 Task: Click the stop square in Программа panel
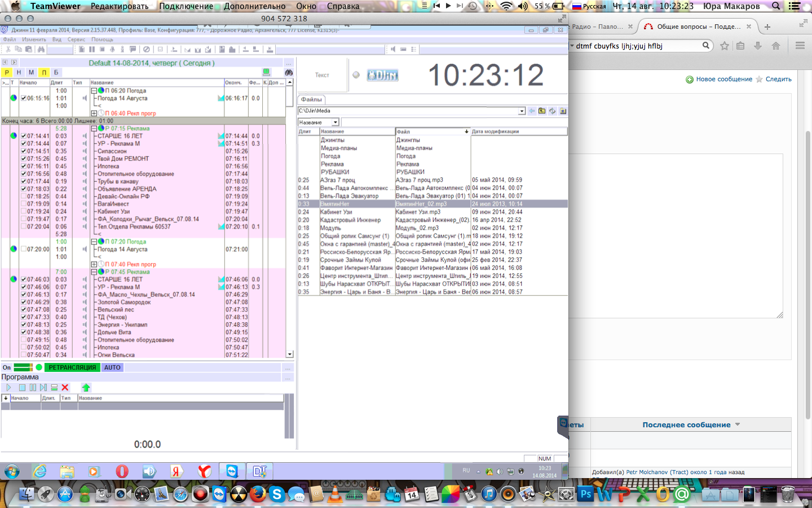22,388
